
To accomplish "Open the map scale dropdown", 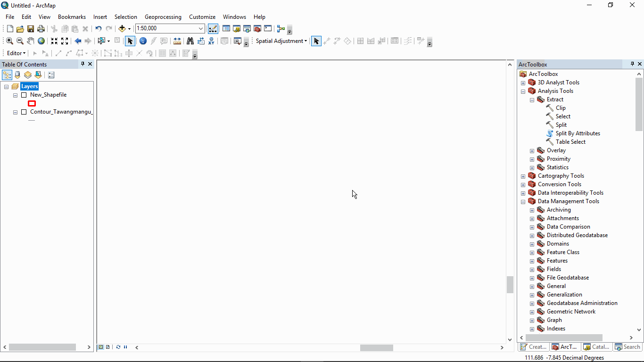I will [201, 29].
